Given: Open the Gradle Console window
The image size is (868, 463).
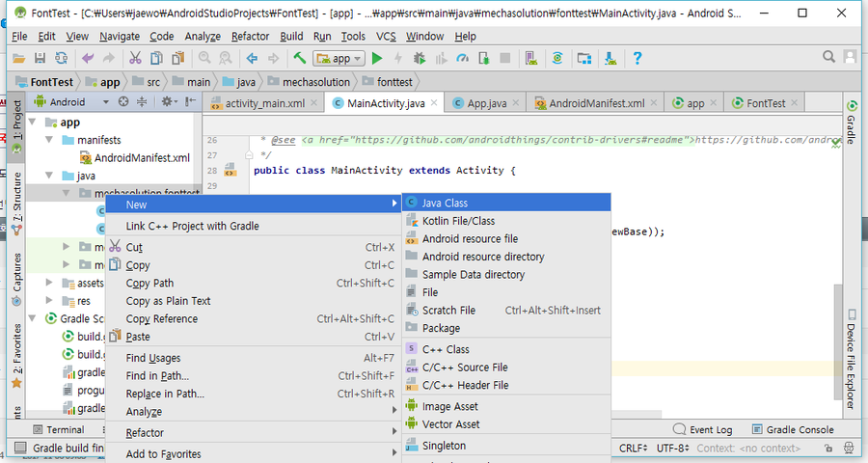Looking at the screenshot, I should coord(793,429).
